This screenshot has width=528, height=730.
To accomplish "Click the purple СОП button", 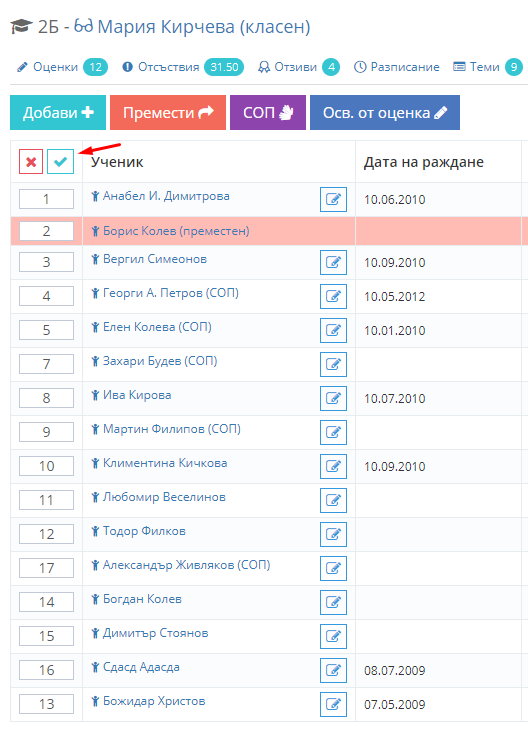I will 268,112.
